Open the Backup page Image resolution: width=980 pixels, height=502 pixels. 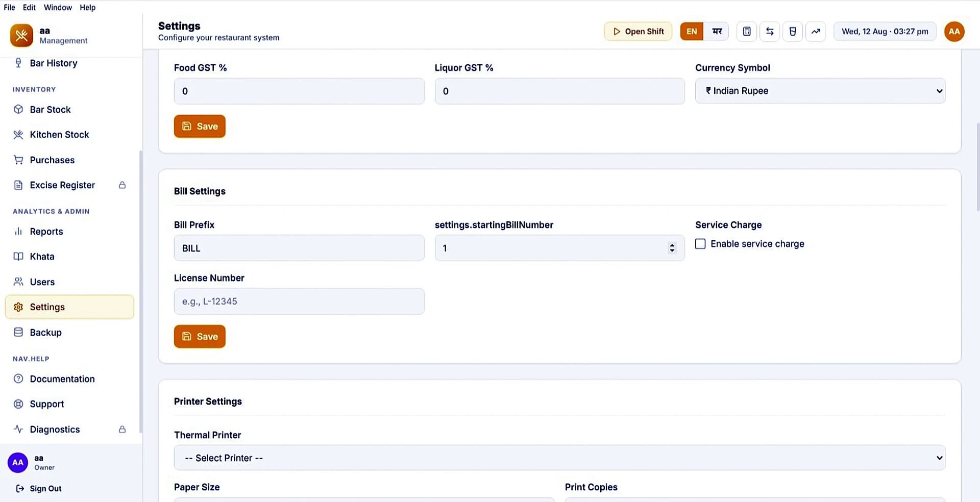coord(69,332)
